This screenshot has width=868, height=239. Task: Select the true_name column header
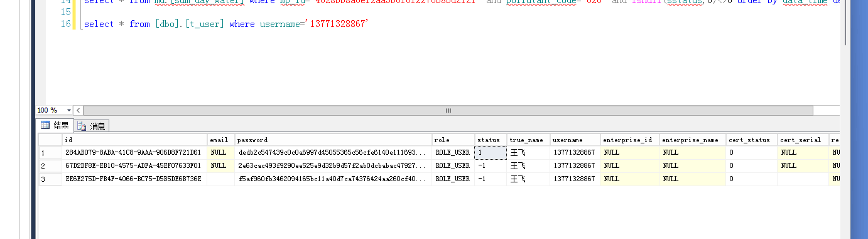528,140
